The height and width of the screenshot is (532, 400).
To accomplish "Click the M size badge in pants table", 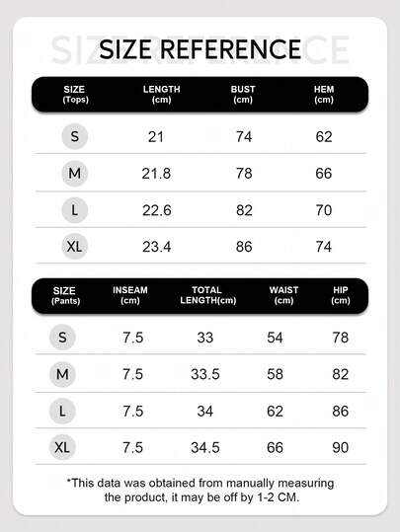I will click(x=62, y=374).
